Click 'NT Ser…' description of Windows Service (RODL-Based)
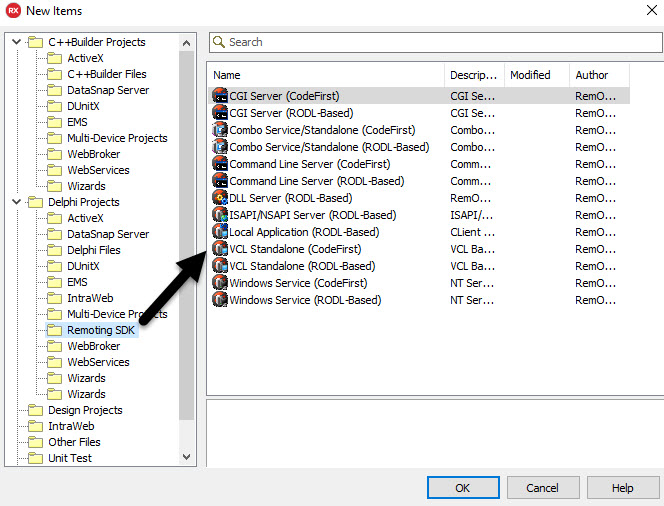This screenshot has width=664, height=506. 472,300
